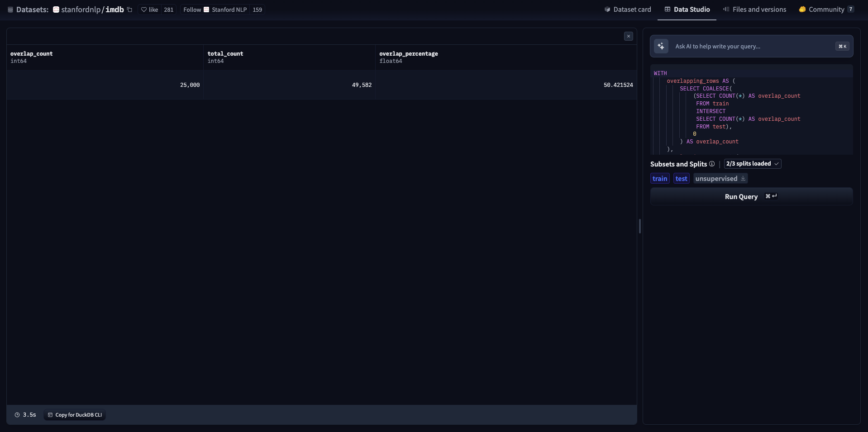Toggle the test split selection
868x432 pixels.
tap(681, 179)
